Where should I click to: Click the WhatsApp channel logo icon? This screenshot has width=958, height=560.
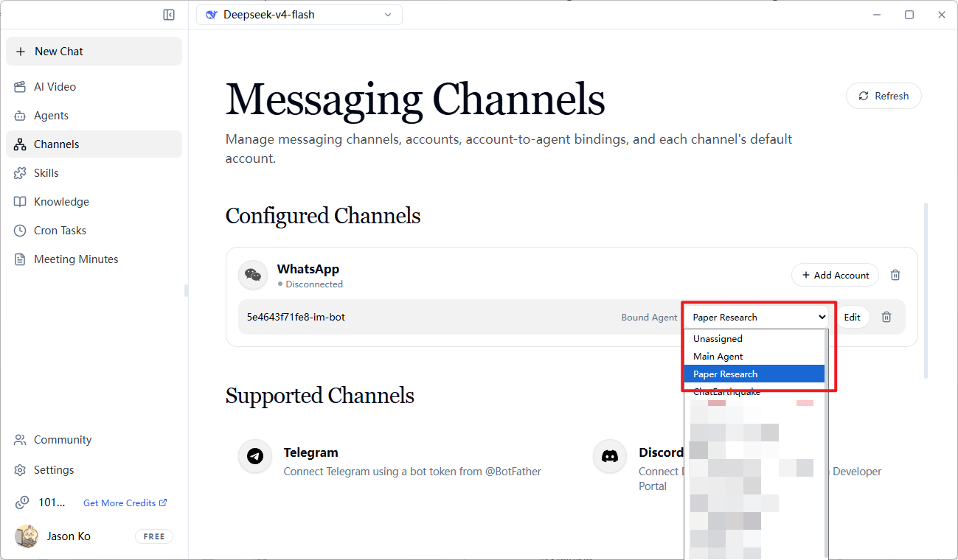[253, 275]
